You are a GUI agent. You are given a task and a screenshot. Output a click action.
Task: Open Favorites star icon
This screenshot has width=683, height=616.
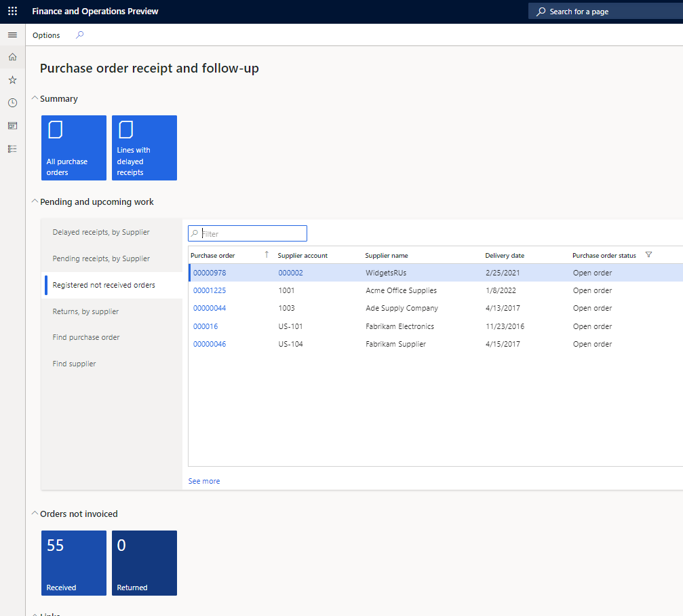point(13,80)
